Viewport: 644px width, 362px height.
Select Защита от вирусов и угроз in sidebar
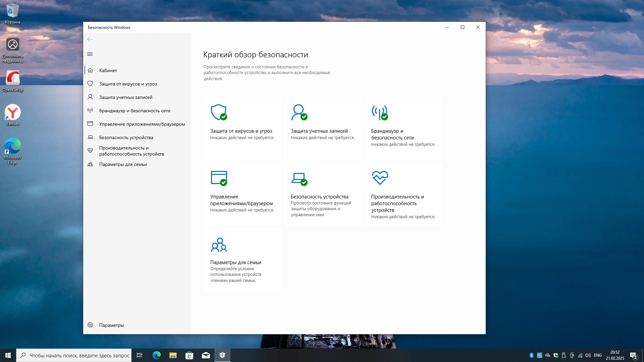tap(128, 84)
